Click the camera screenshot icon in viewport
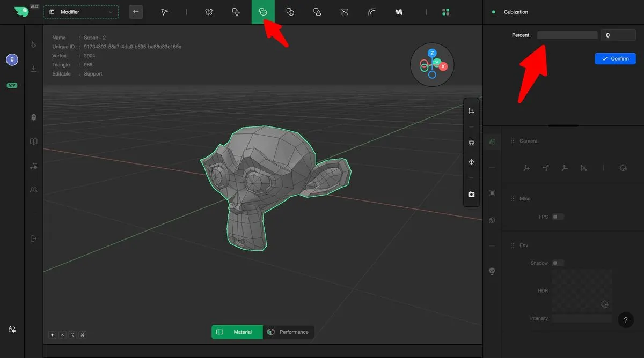 [471, 195]
